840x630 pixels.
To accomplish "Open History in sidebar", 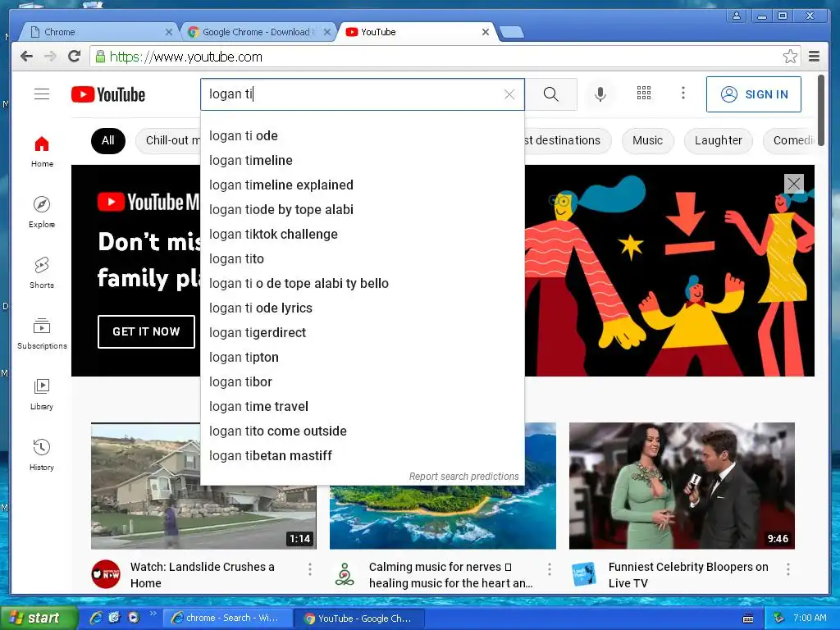I will click(42, 455).
